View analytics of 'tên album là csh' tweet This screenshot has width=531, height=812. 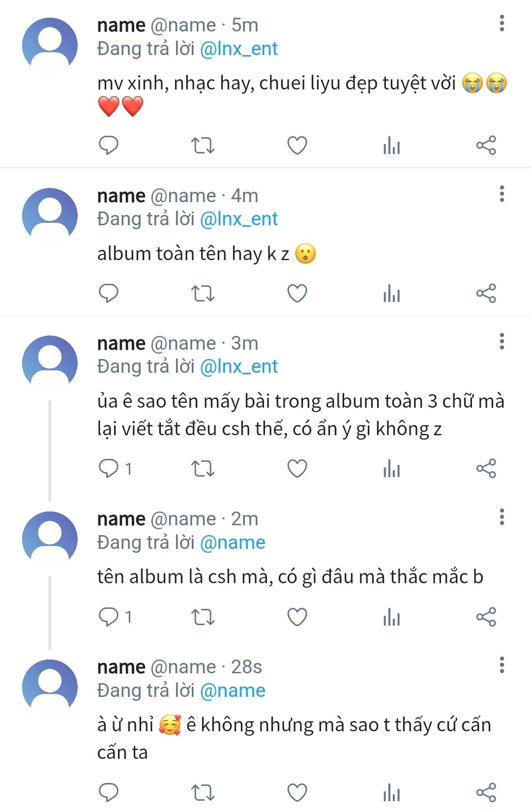point(391,617)
